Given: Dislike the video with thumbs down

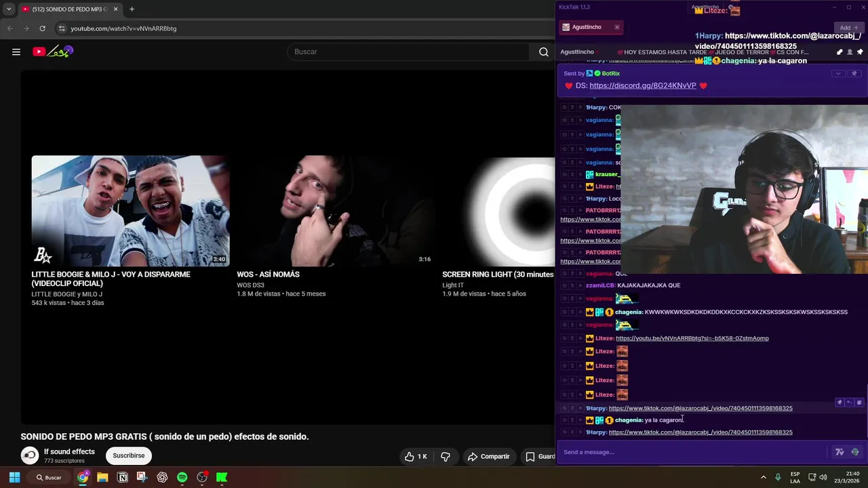Looking at the screenshot, I should click(x=446, y=457).
